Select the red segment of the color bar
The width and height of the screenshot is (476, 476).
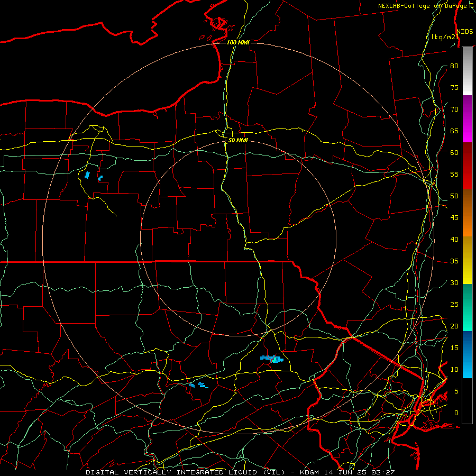467,166
